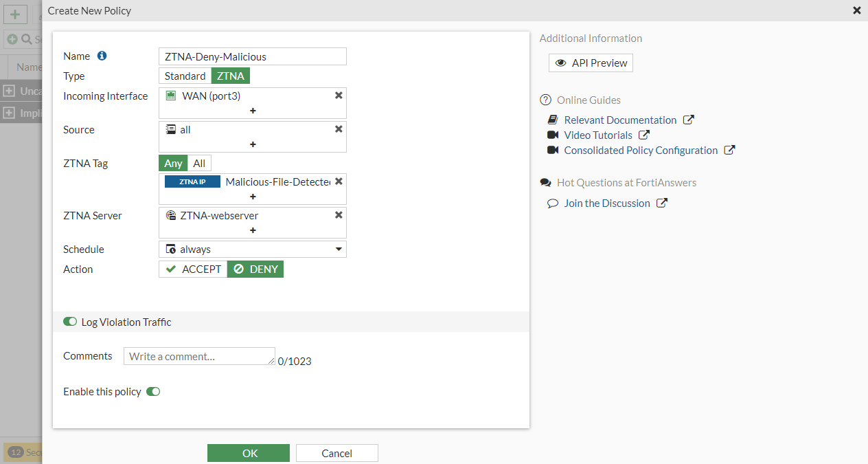
Task: Open the Schedule dropdown showing 'always'
Action: coord(253,249)
